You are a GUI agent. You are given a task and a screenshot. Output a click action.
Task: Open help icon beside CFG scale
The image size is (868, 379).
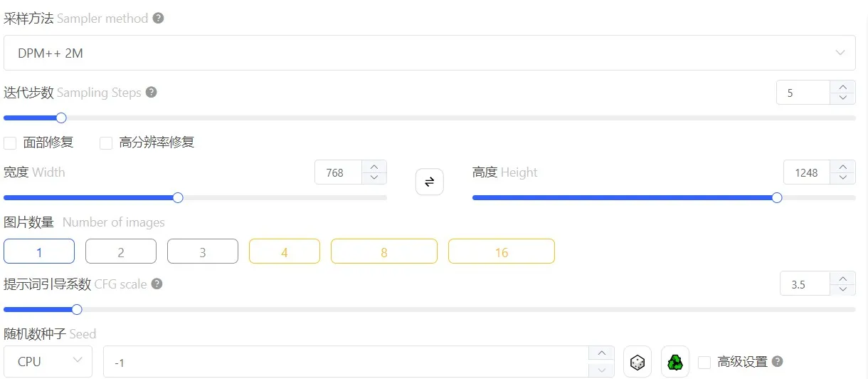157,284
